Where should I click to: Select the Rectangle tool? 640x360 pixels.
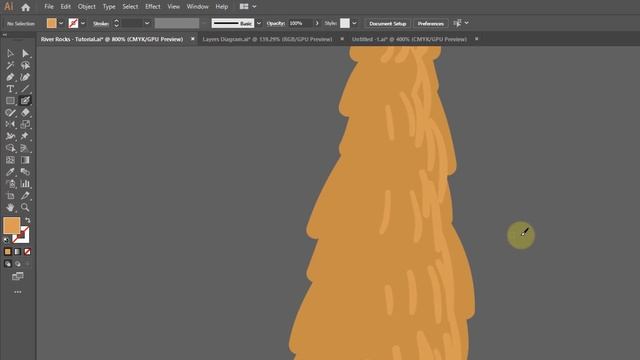click(10, 101)
